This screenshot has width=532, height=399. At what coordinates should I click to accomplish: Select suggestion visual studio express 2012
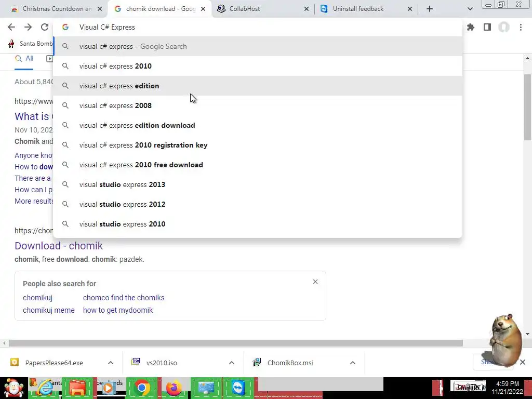pos(258,204)
